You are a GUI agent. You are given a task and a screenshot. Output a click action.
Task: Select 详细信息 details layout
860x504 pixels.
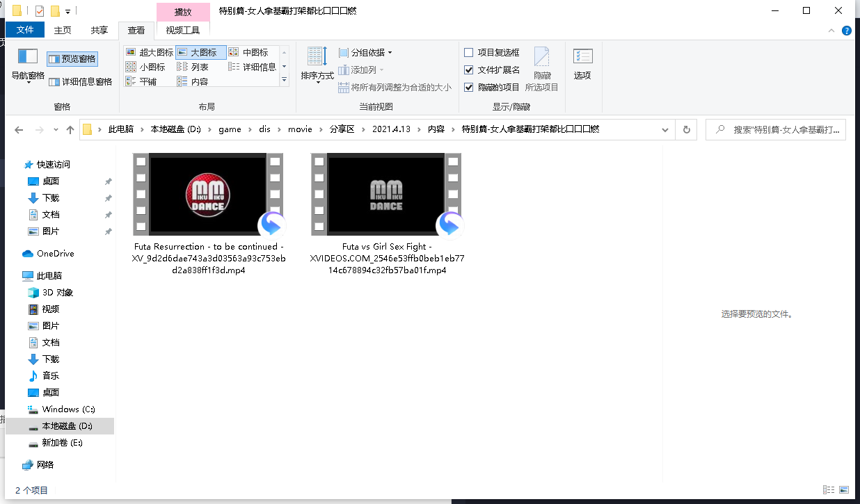point(252,67)
